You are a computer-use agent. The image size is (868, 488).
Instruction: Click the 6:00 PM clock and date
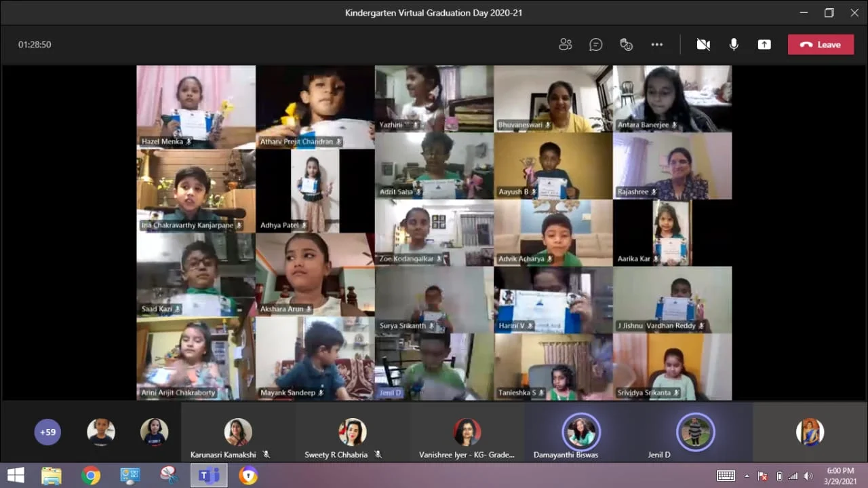click(840, 475)
